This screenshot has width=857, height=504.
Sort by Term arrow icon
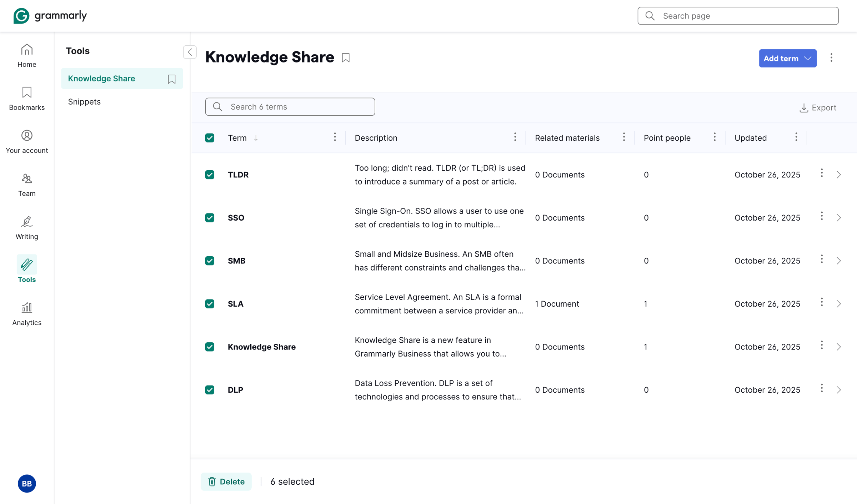[256, 138]
